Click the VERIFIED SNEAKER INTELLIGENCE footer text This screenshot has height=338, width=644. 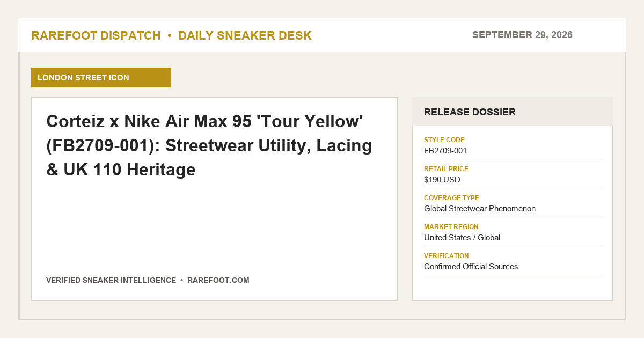click(111, 280)
